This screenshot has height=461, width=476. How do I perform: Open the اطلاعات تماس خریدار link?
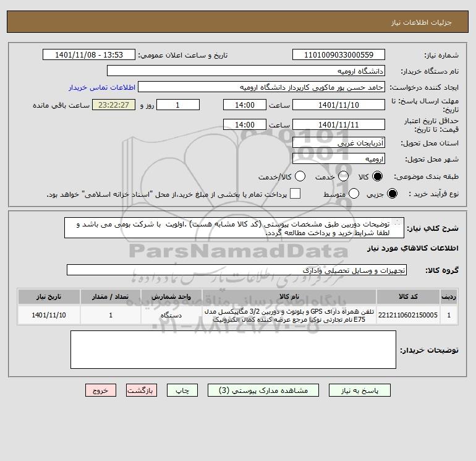(102, 87)
